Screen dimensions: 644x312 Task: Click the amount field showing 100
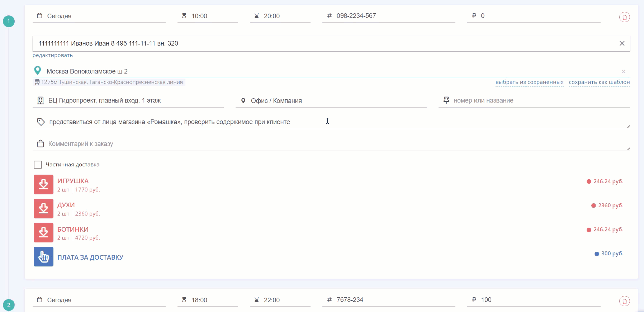[x=534, y=300]
